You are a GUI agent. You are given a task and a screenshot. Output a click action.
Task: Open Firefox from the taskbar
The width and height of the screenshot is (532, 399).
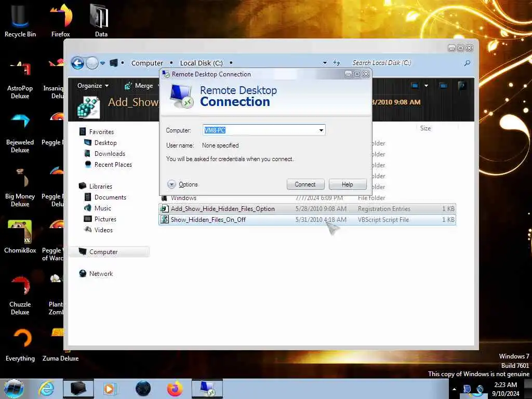tap(175, 389)
